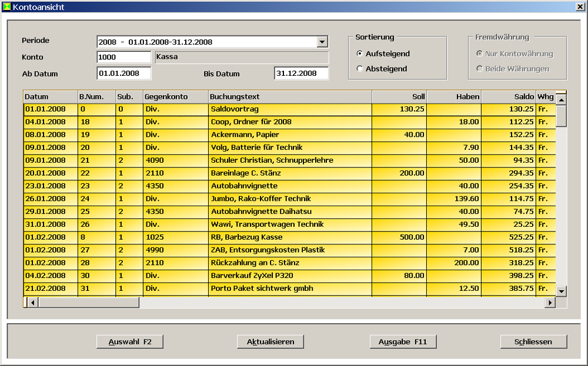Click the Datum column header
588x366 pixels.
(50, 96)
